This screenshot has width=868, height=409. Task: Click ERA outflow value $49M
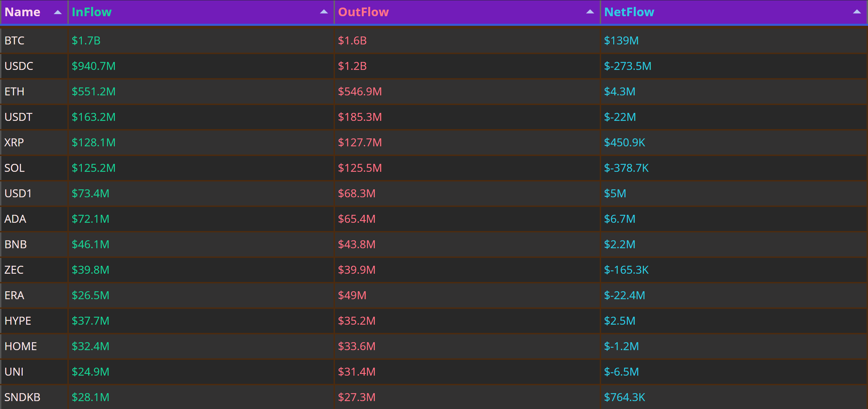pos(352,295)
